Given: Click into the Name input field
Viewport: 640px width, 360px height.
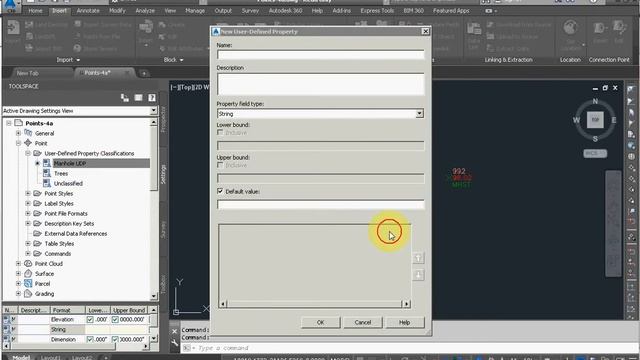Looking at the screenshot, I should click(320, 55).
